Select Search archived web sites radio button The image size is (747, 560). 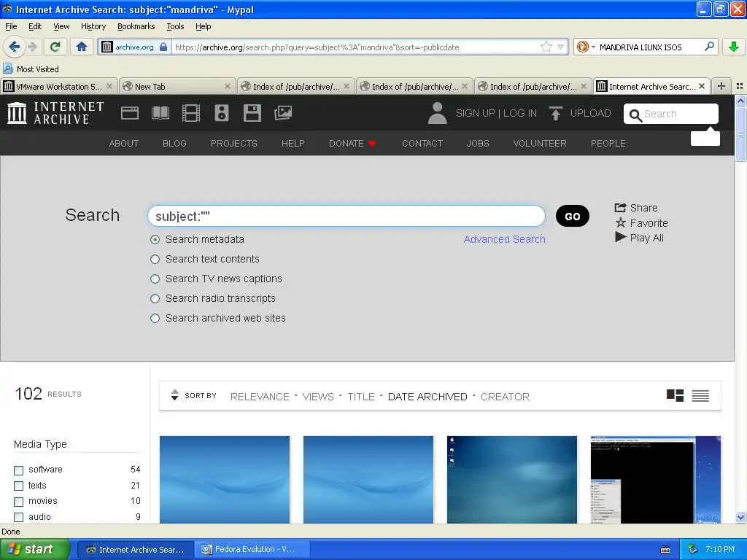[155, 318]
